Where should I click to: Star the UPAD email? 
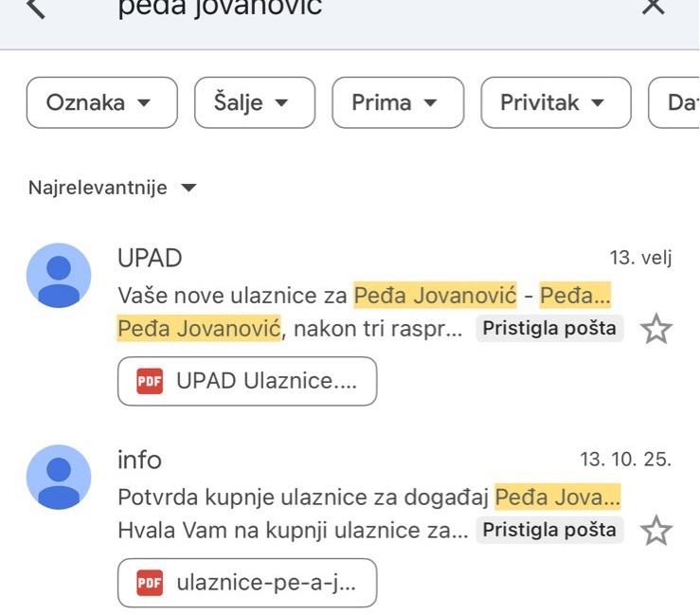(x=655, y=330)
